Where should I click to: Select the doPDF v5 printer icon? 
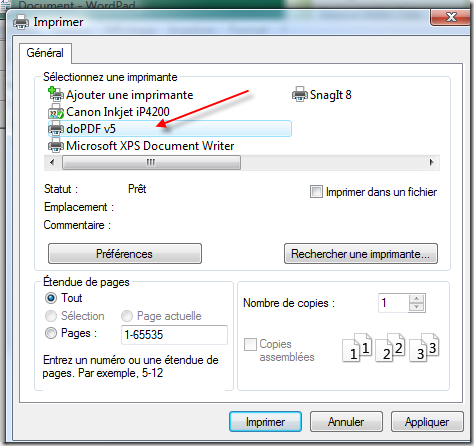click(x=56, y=129)
